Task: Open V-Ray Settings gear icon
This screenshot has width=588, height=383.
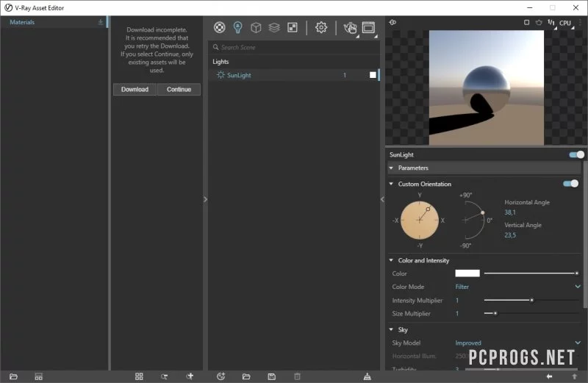Action: (321, 27)
